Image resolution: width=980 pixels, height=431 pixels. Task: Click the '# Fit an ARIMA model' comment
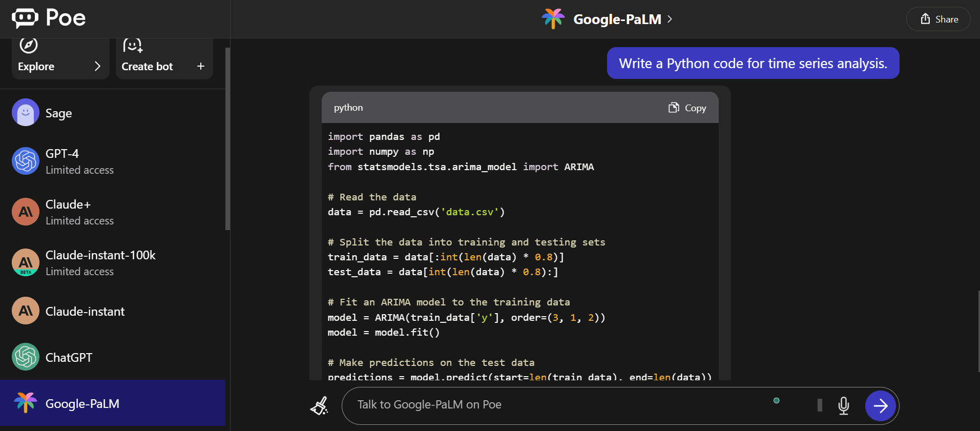click(449, 302)
